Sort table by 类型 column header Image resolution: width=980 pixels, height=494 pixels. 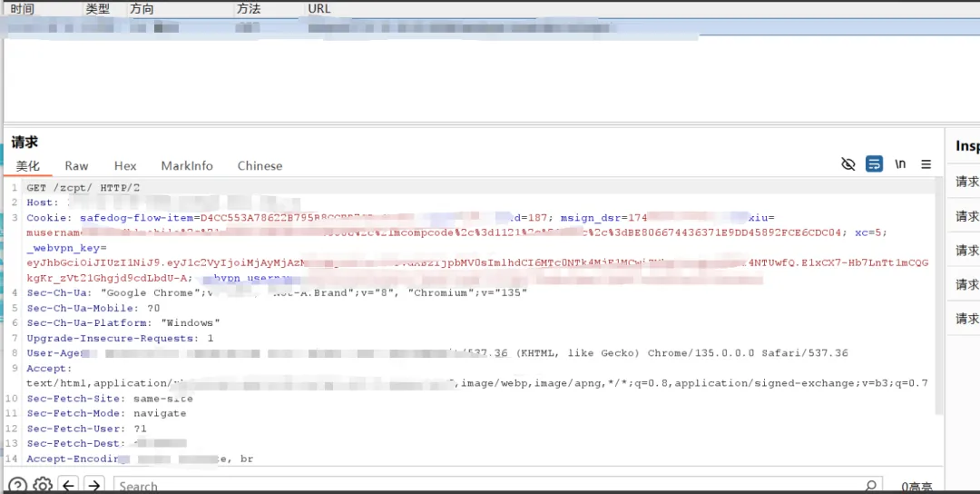pyautogui.click(x=97, y=9)
